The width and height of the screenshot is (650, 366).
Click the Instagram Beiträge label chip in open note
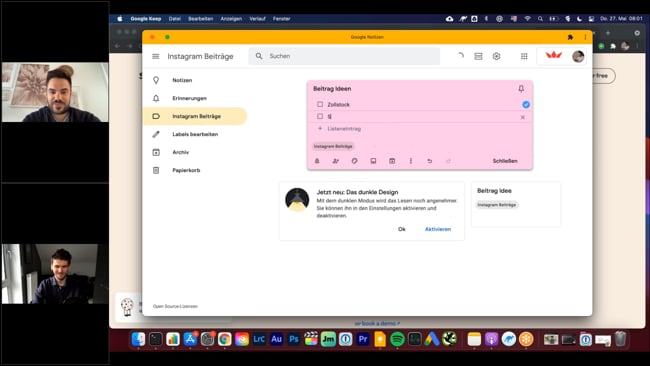point(333,146)
